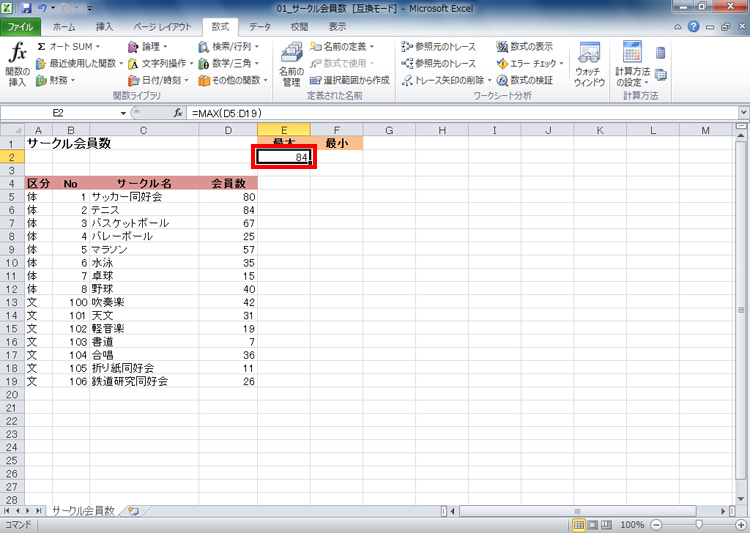Open Customize Quick Access Toolbar dropdown
This screenshot has width=750, height=533.
pyautogui.click(x=89, y=8)
